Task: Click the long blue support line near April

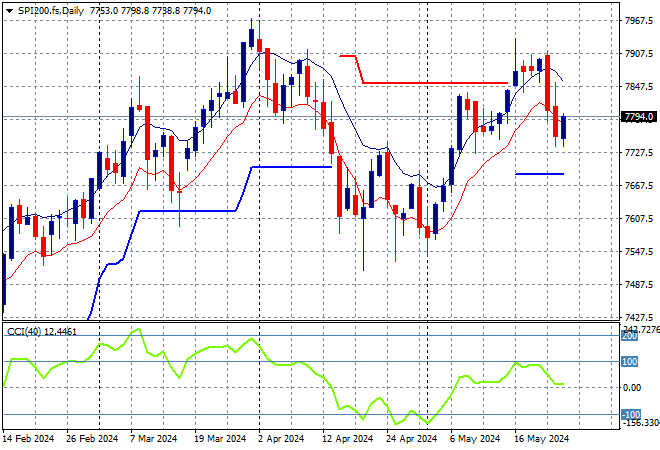Action: pyautogui.click(x=290, y=167)
